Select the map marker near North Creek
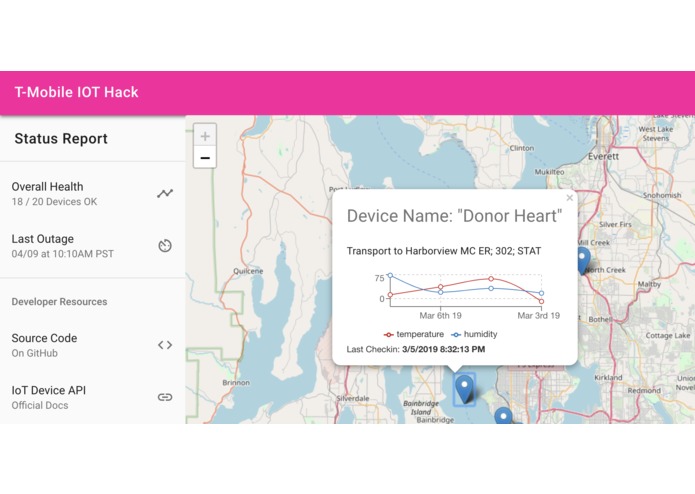 tap(583, 260)
